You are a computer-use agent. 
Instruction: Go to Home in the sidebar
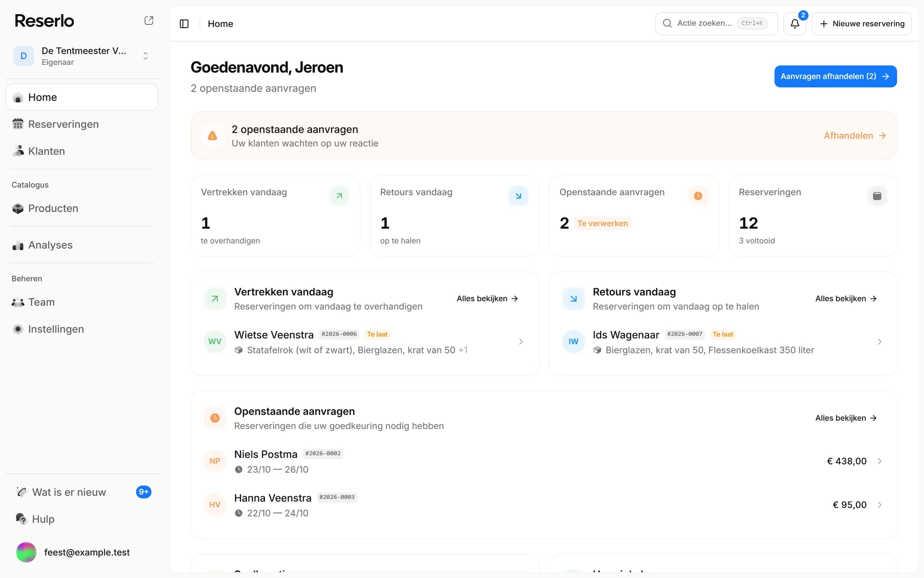coord(82,97)
